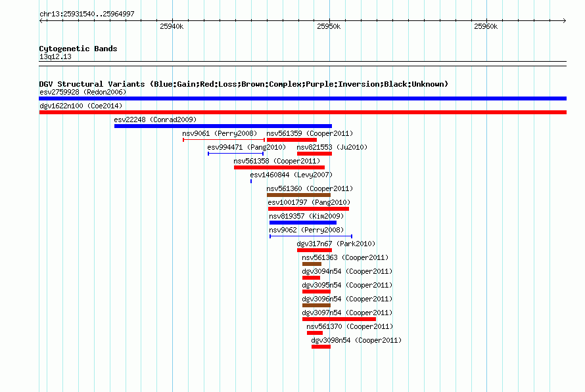The height and width of the screenshot is (392, 585).
Task: Click the esv1460844 (Levy2007) label
Action: coord(291,175)
